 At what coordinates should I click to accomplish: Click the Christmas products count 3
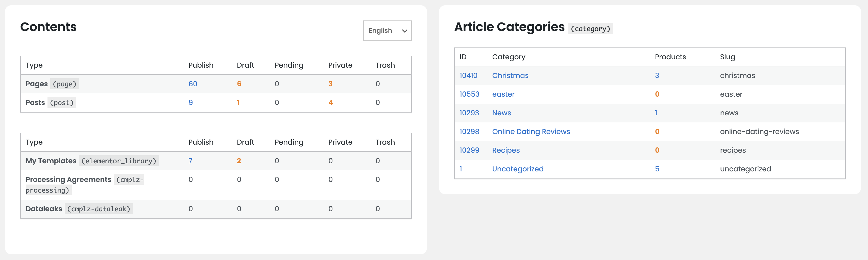click(x=657, y=76)
